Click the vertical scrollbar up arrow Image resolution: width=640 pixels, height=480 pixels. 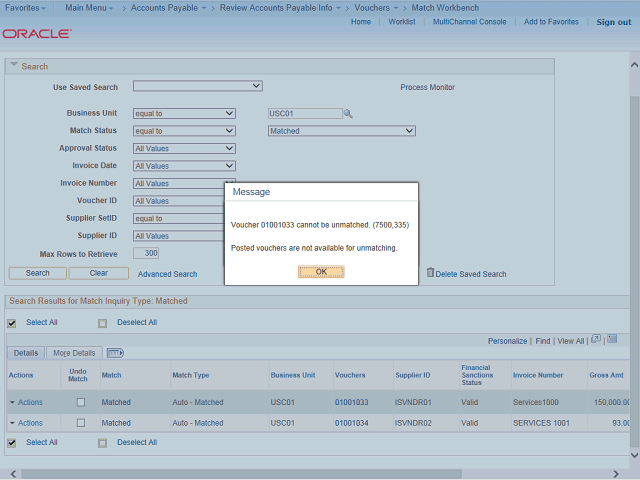click(634, 64)
